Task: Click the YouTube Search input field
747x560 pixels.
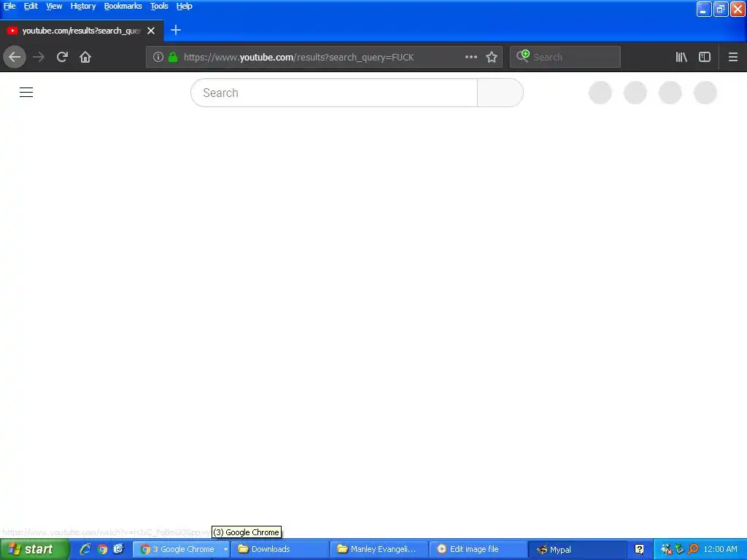Action: pos(334,93)
